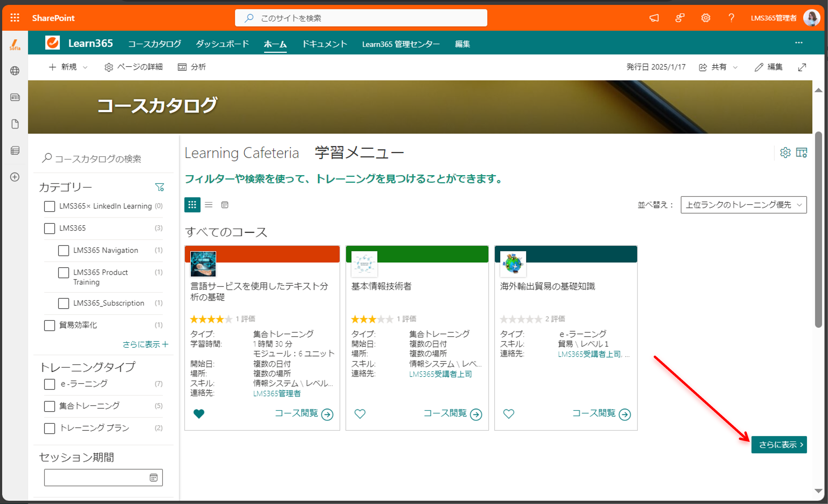The height and width of the screenshot is (504, 828).
Task: Unfavorite the filled heart on 言語サービス course
Action: (199, 414)
